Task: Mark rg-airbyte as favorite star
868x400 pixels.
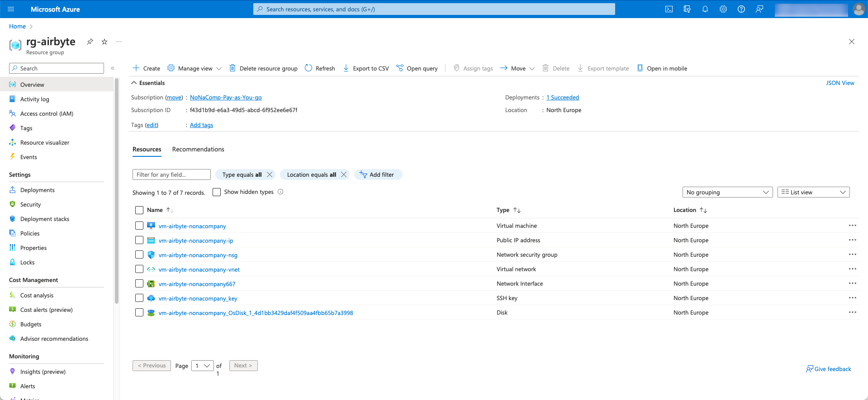Action: [104, 42]
